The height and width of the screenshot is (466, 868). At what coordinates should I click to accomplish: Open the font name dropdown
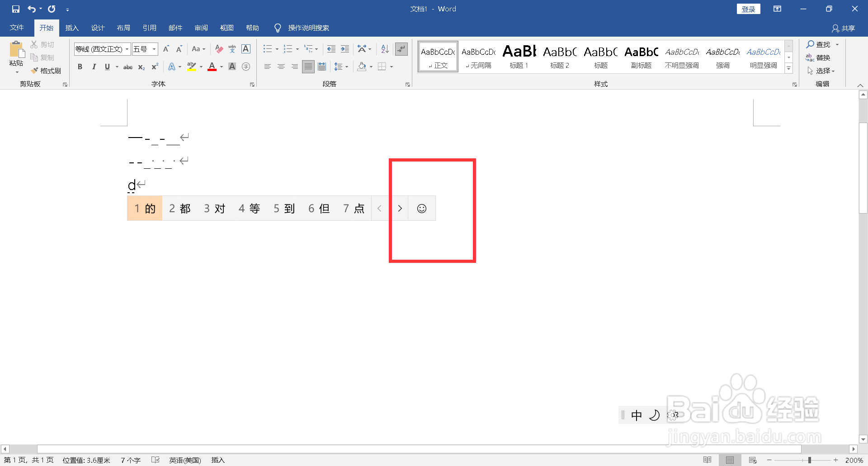coord(127,49)
